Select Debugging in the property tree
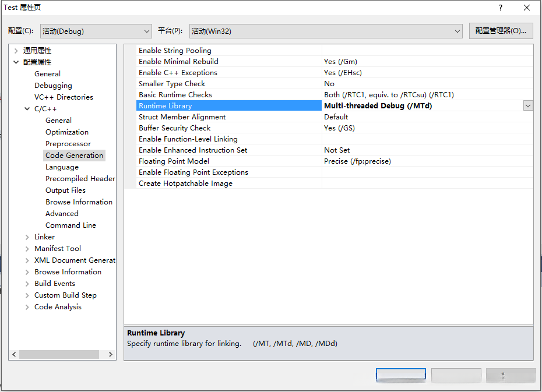The width and height of the screenshot is (542, 392). [53, 85]
